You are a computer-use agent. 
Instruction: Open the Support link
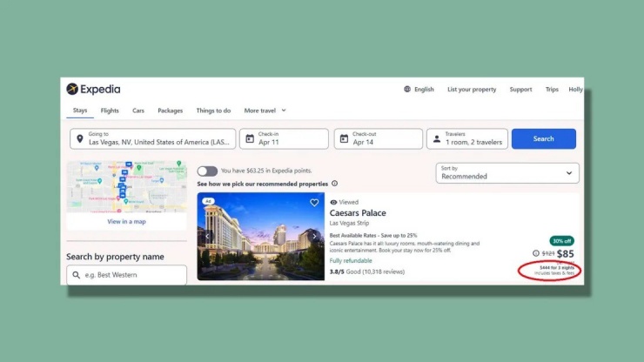click(x=520, y=89)
